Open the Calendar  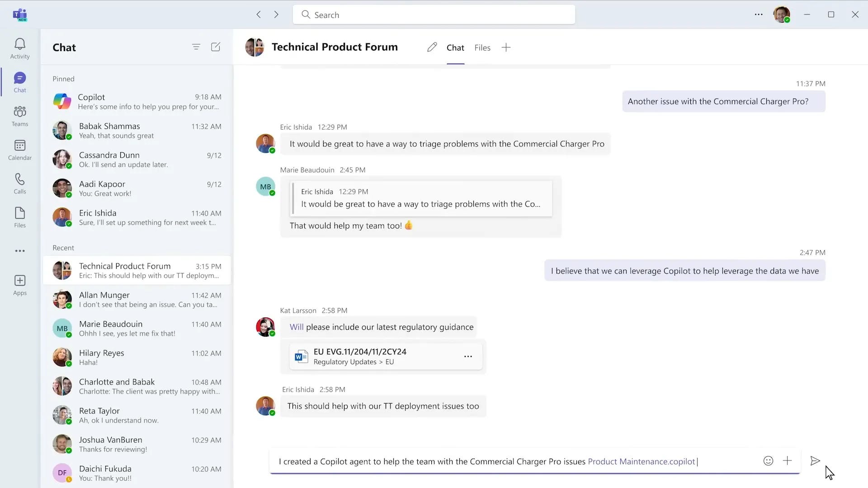19,150
